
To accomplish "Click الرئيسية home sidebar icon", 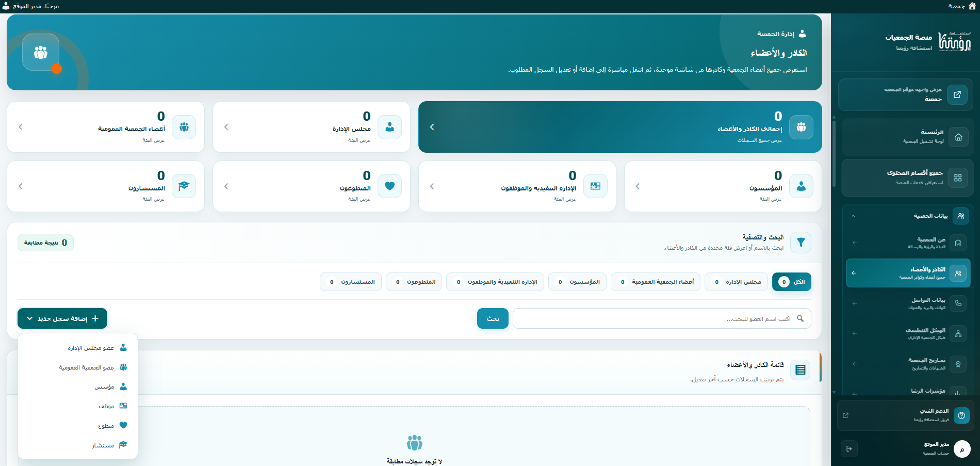I will 958,137.
